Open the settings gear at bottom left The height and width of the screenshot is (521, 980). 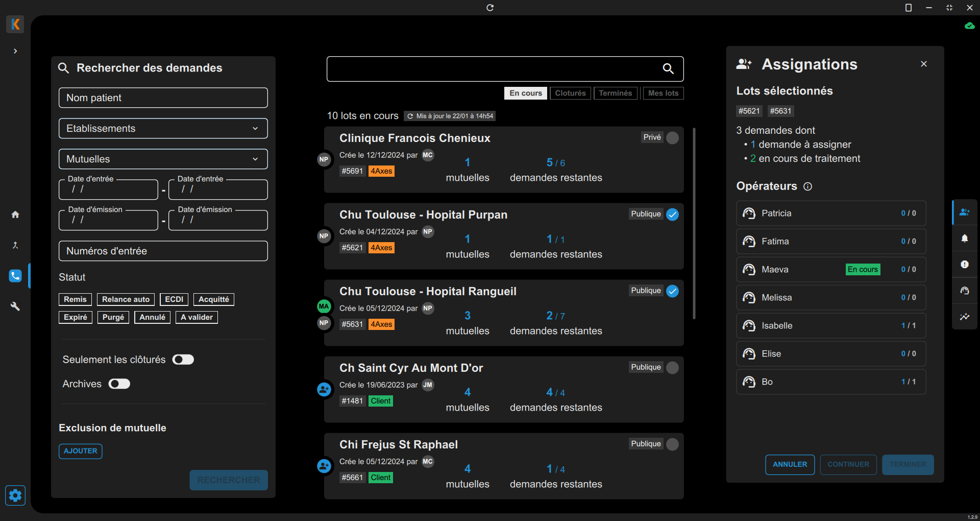(x=15, y=495)
